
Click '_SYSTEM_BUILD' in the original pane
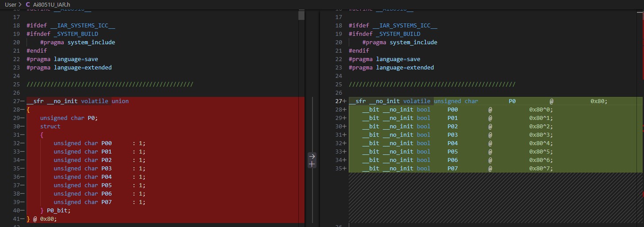coord(76,34)
